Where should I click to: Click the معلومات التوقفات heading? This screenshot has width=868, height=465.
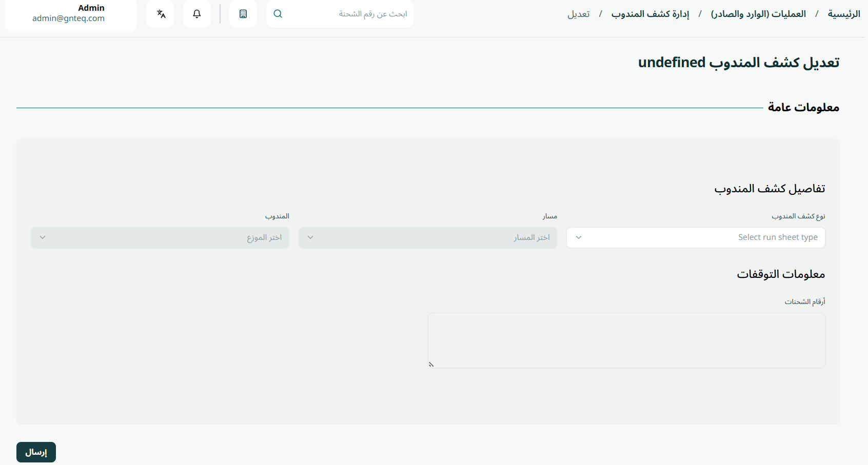(781, 274)
